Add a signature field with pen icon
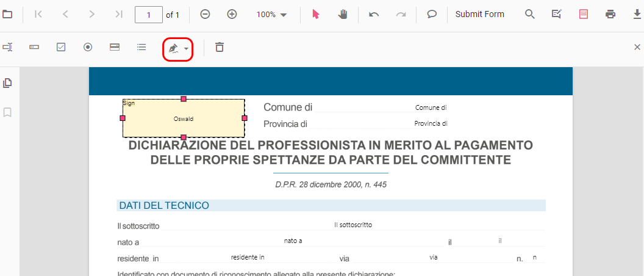This screenshot has width=644, height=276. tap(174, 49)
